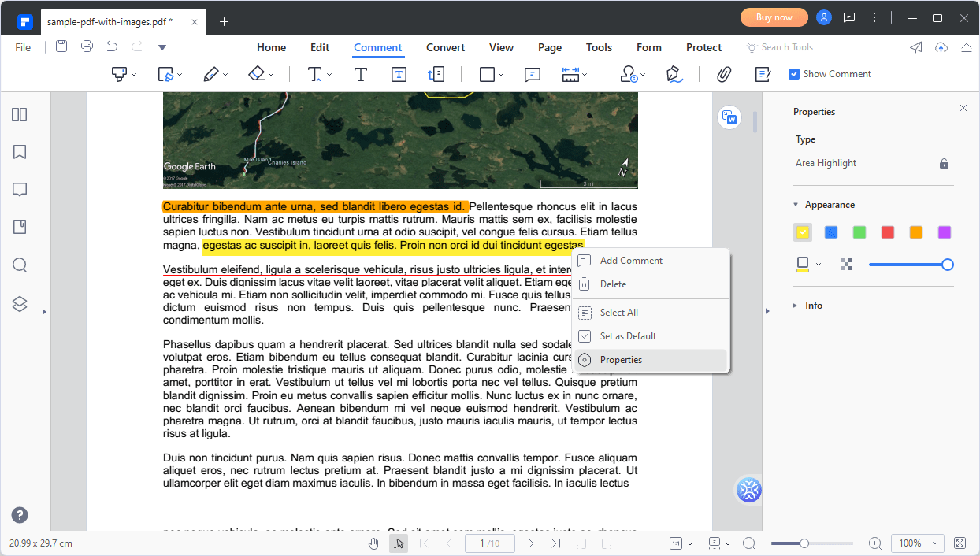The width and height of the screenshot is (980, 556).
Task: Open the File menu
Action: point(24,47)
